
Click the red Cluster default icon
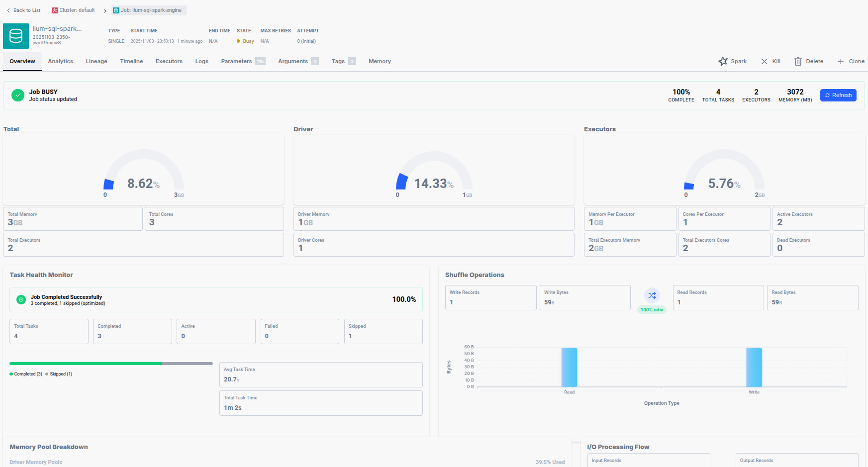pyautogui.click(x=55, y=10)
